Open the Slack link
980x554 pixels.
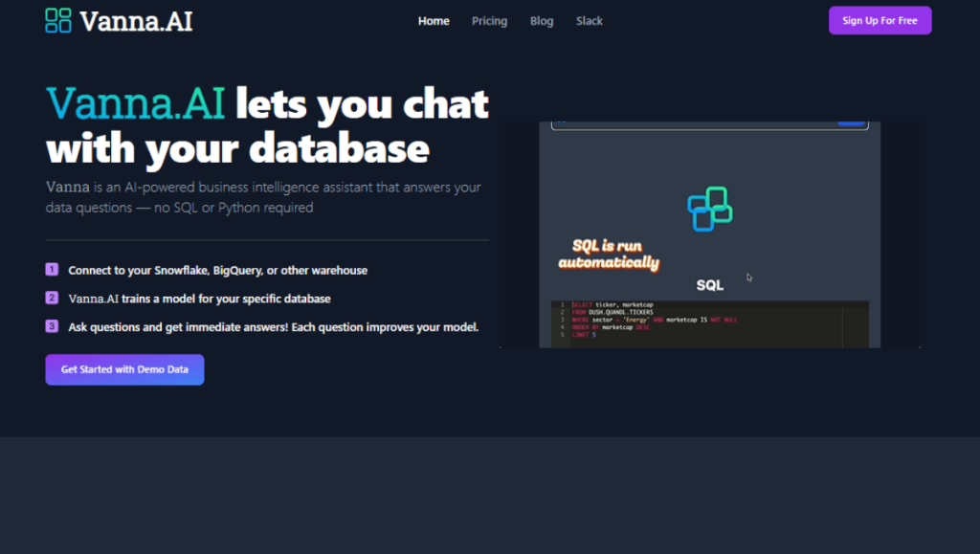pos(589,20)
